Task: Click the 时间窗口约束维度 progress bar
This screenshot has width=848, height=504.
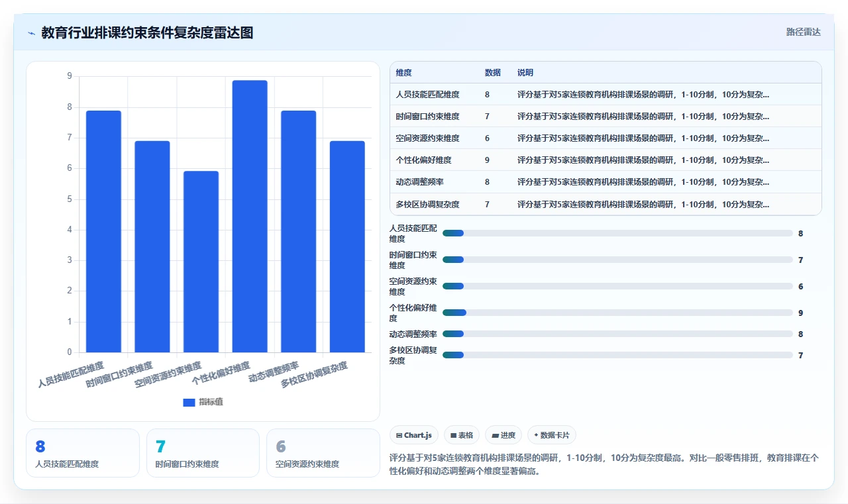Action: (x=617, y=260)
